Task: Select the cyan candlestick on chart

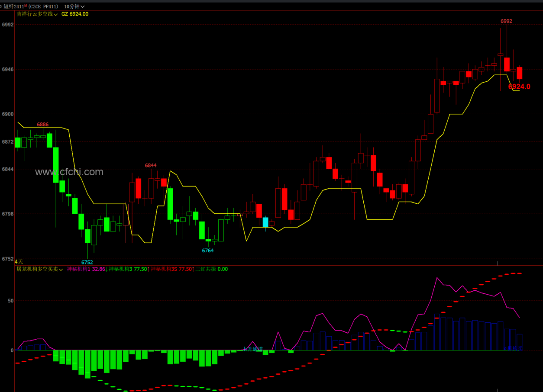Action: (x=265, y=222)
